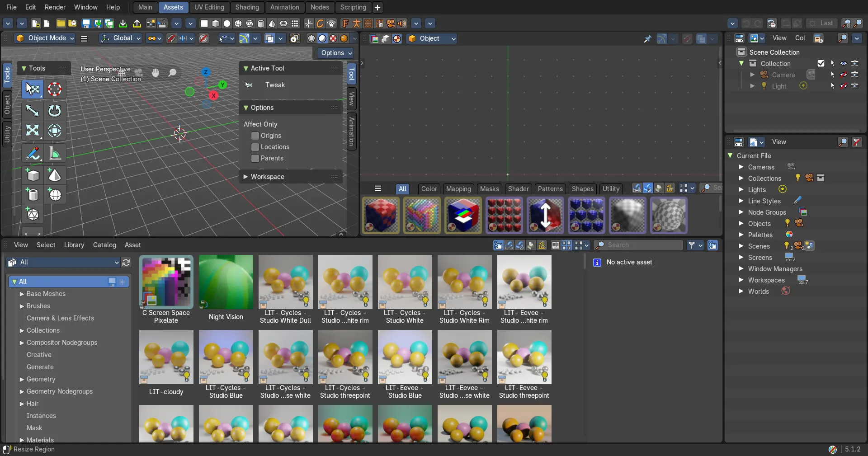868x456 pixels.
Task: Select the Masks asset filter button
Action: (489, 189)
